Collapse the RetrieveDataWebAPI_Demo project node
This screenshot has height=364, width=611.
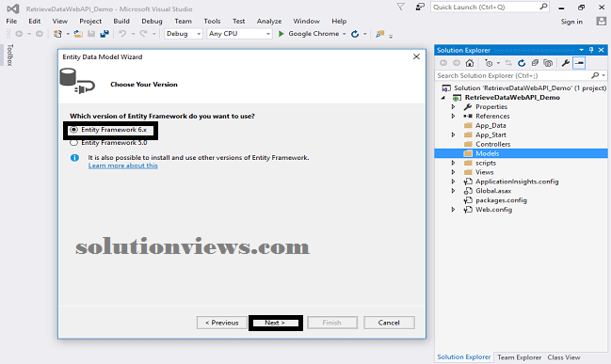[x=443, y=97]
